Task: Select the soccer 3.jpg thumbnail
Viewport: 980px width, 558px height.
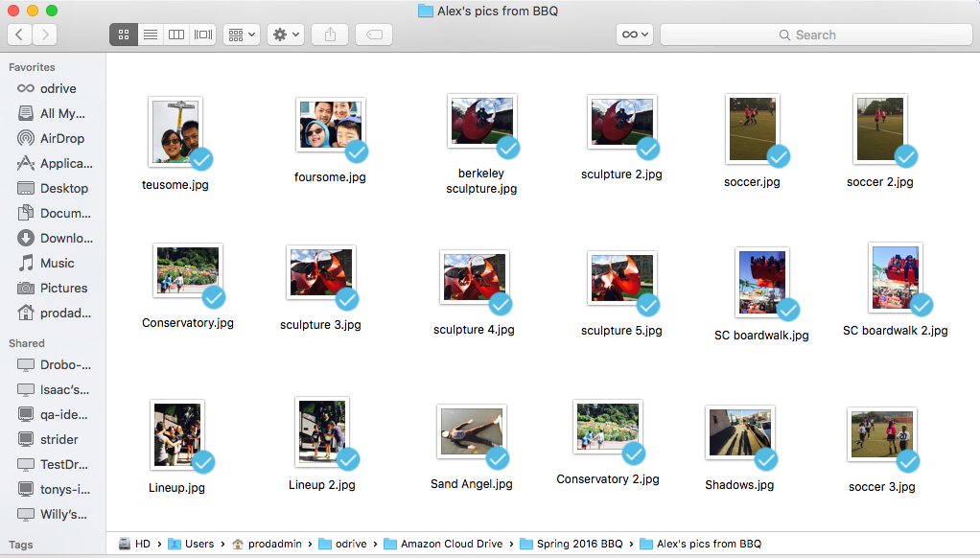Action: point(882,434)
